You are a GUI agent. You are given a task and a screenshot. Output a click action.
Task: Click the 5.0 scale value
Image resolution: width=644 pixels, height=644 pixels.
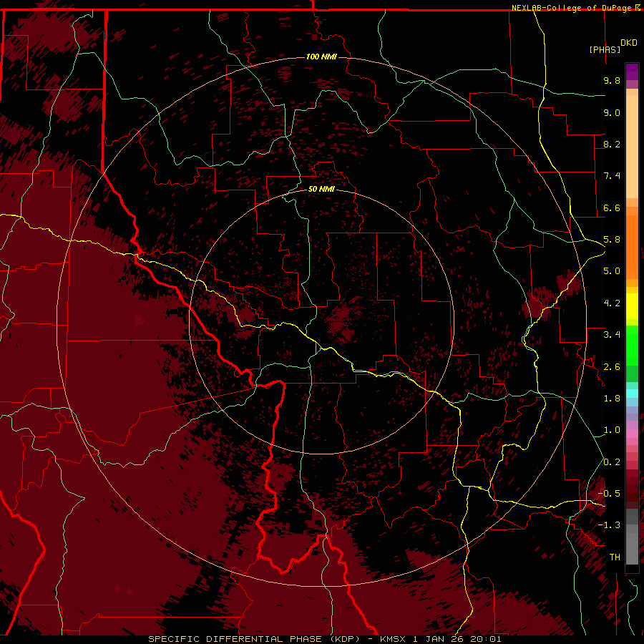coord(612,271)
